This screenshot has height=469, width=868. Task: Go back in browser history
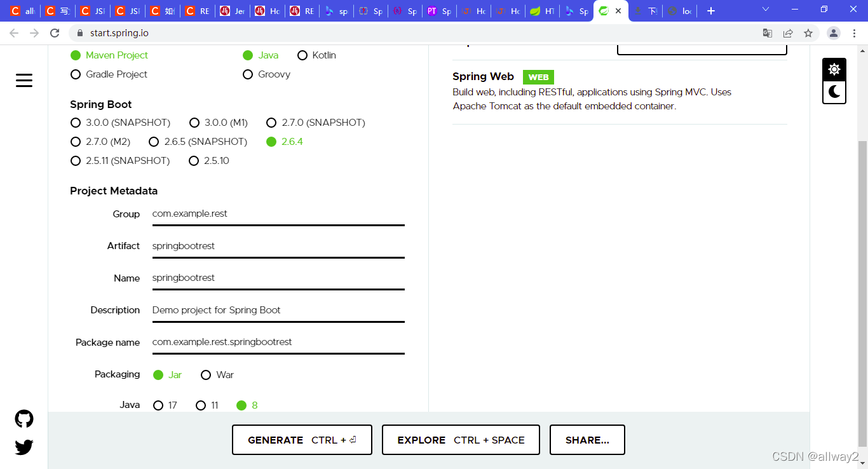(x=14, y=33)
